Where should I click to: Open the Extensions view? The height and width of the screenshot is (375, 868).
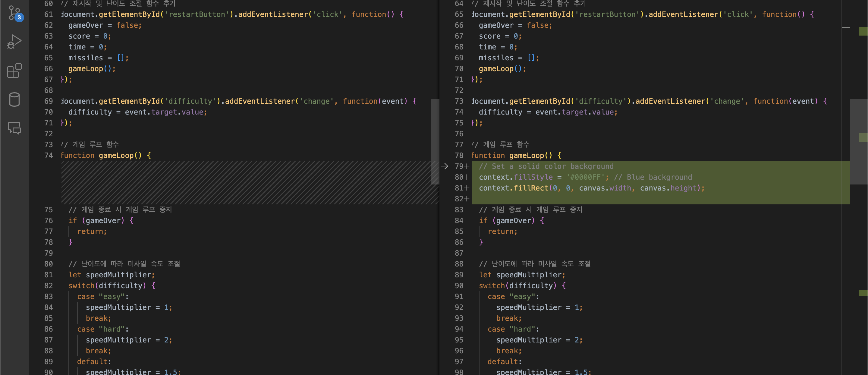[x=14, y=71]
